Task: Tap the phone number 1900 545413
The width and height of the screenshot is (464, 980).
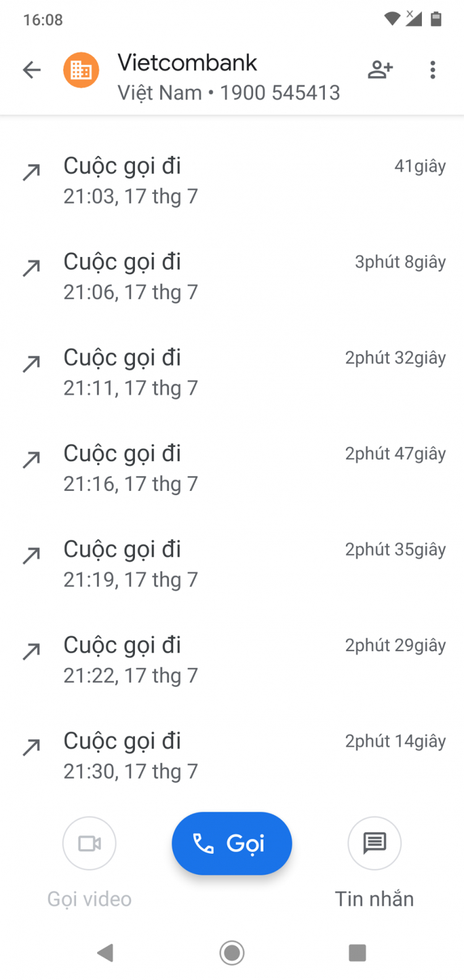Action: (x=280, y=93)
